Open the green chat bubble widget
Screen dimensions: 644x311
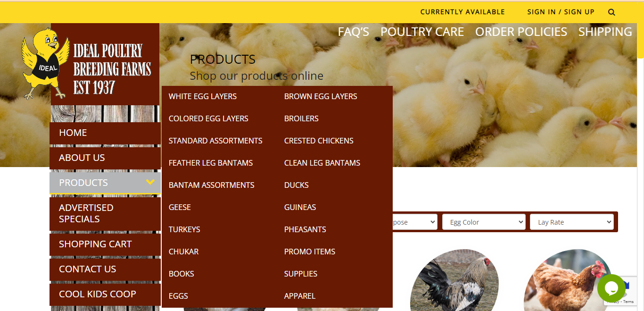click(611, 288)
